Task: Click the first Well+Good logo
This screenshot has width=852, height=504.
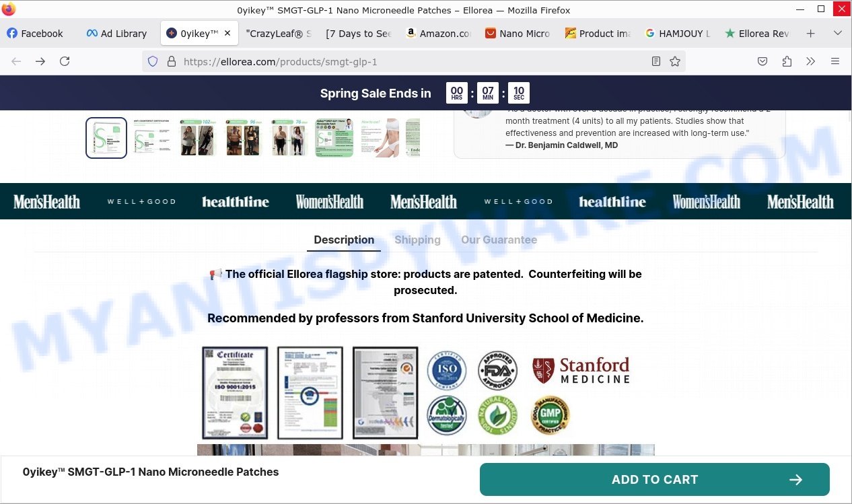Action: [x=141, y=202]
